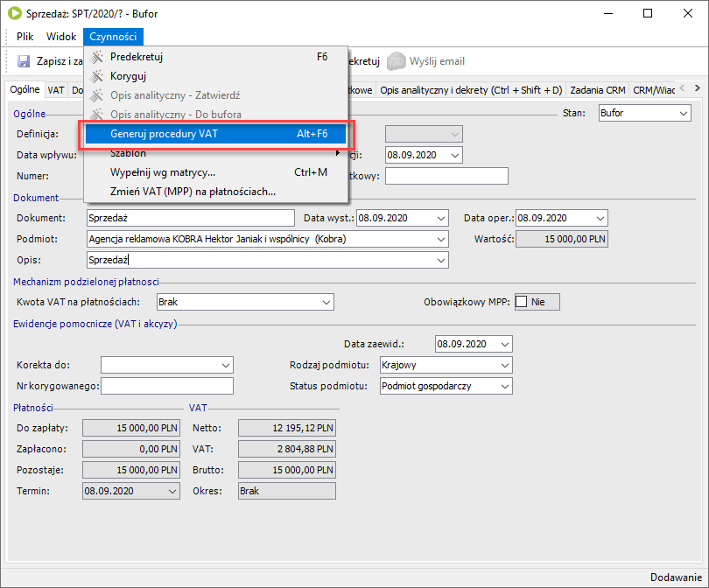Image resolution: width=709 pixels, height=588 pixels.
Task: Click the Pozostaje amount field
Action: pos(131,470)
